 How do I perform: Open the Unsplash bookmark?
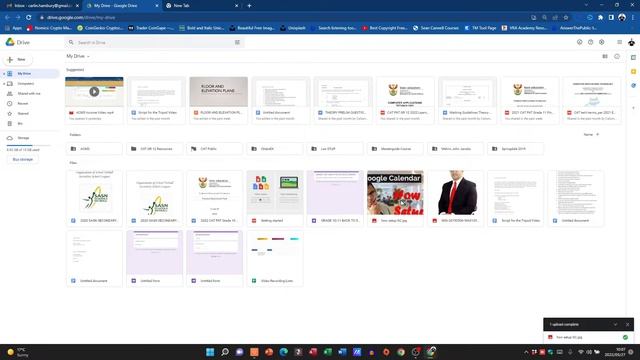click(x=293, y=28)
